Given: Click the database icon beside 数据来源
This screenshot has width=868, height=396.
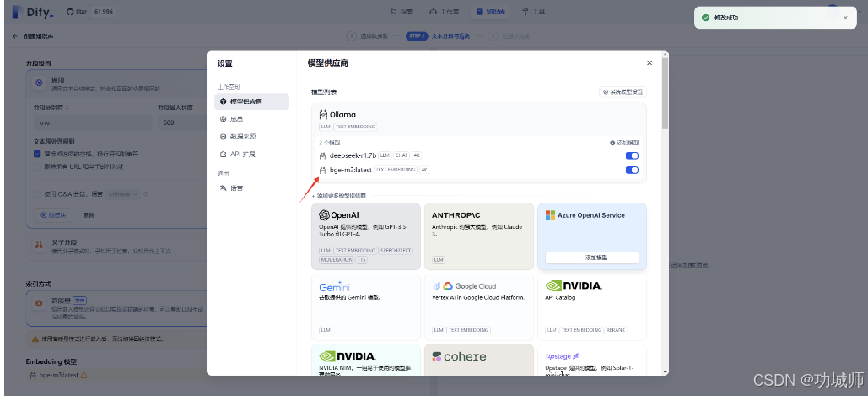Looking at the screenshot, I should click(223, 136).
